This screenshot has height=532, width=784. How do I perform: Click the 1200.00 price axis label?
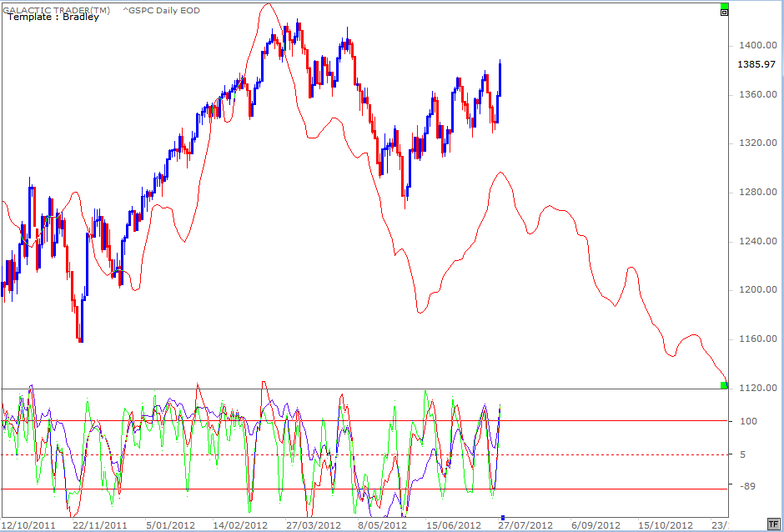tap(760, 290)
